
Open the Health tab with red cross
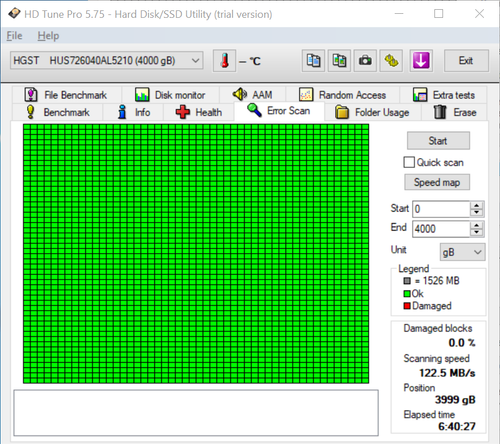(x=199, y=112)
